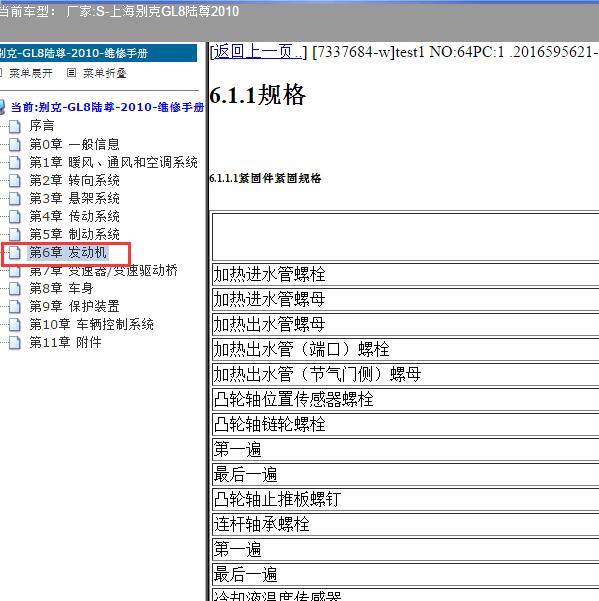Open 第4章 传动系统 chapter
This screenshot has width=599, height=601.
[x=74, y=216]
